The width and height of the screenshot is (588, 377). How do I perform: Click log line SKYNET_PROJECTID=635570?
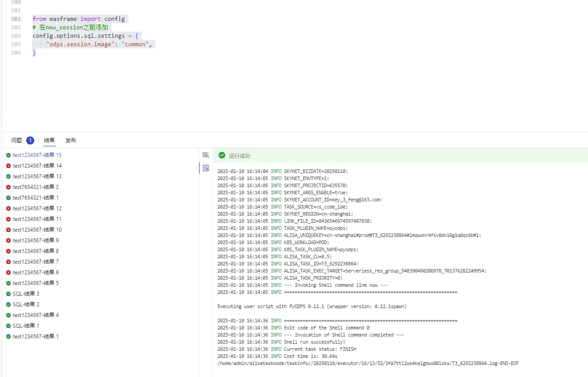tap(283, 185)
